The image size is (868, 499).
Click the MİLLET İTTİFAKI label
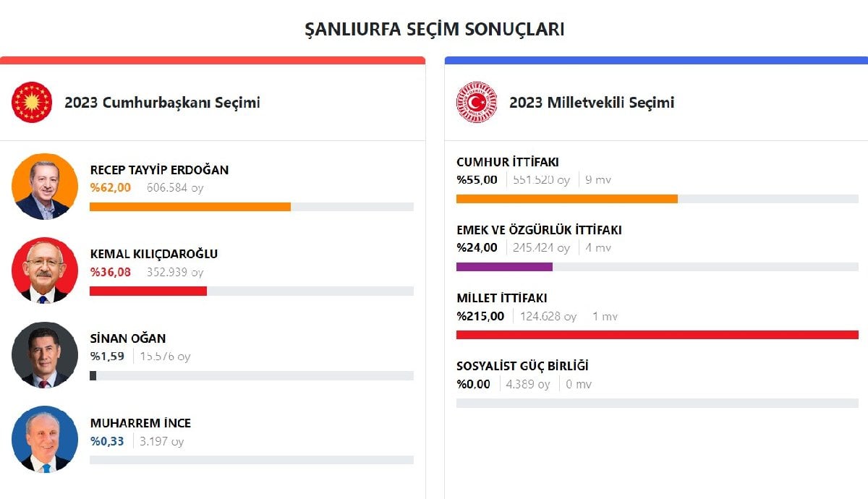[502, 298]
